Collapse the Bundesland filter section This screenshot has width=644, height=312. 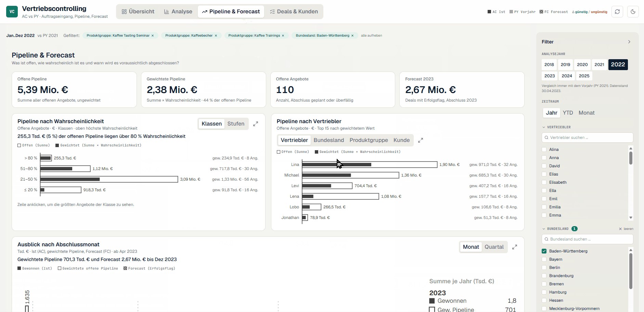pyautogui.click(x=555, y=229)
